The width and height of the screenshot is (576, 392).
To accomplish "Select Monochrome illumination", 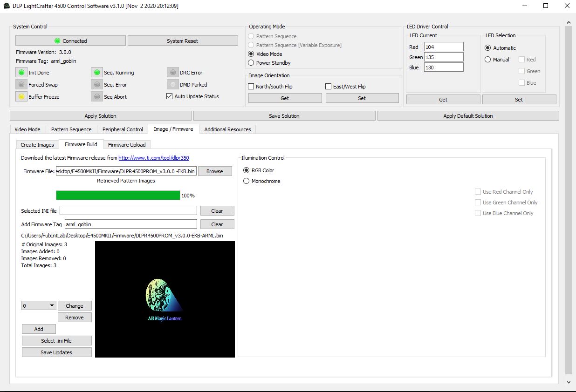I will pyautogui.click(x=247, y=181).
